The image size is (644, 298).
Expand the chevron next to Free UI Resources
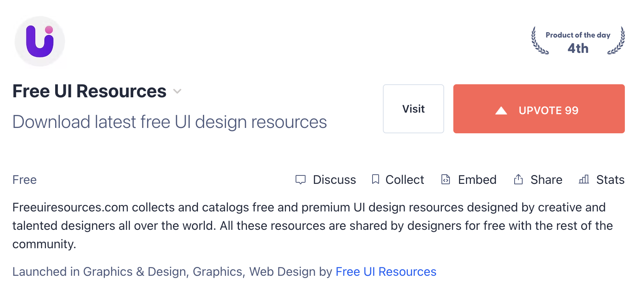177,91
